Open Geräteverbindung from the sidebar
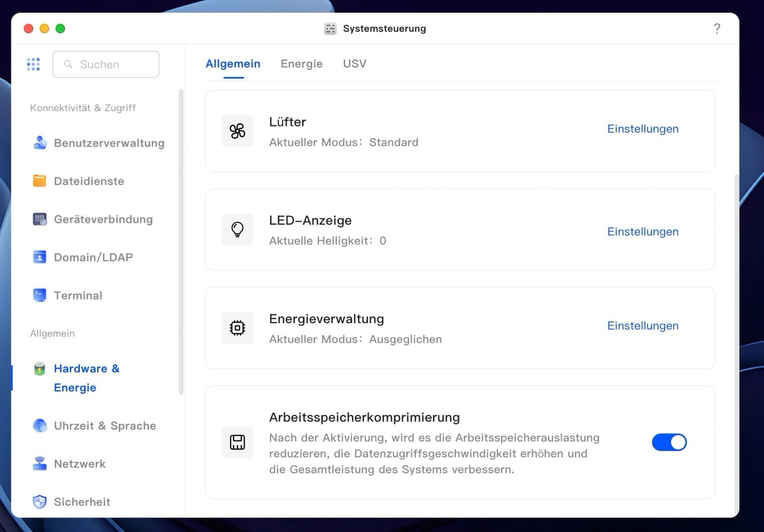Image resolution: width=764 pixels, height=532 pixels. 103,220
